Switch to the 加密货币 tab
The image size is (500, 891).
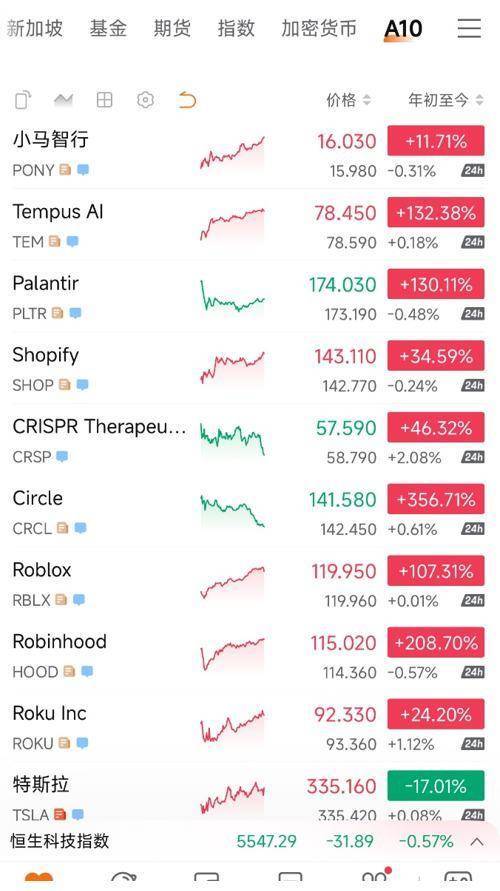[x=319, y=28]
